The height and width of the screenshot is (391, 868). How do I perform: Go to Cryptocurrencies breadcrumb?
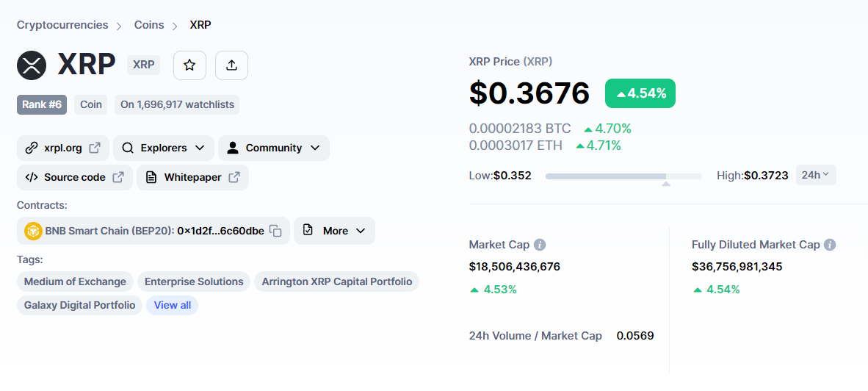(62, 25)
